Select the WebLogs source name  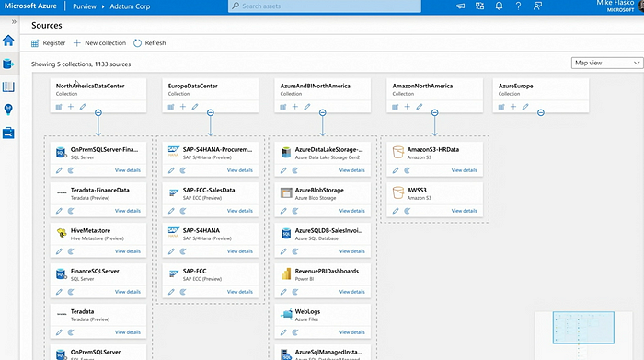coord(307,311)
